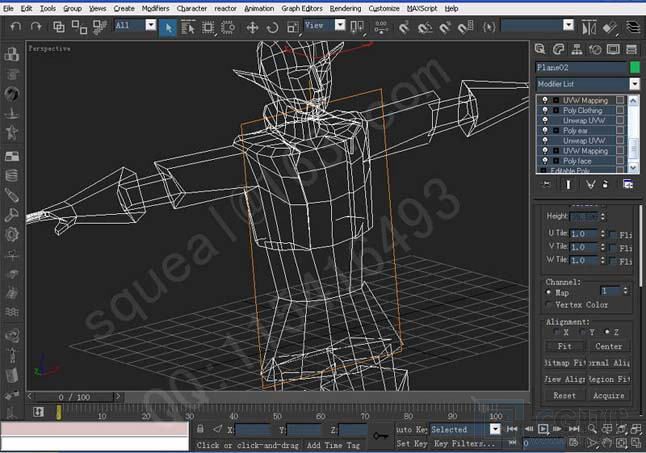This screenshot has width=646, height=453.
Task: Click Pin Stack icon below modifier stack
Action: click(546, 184)
